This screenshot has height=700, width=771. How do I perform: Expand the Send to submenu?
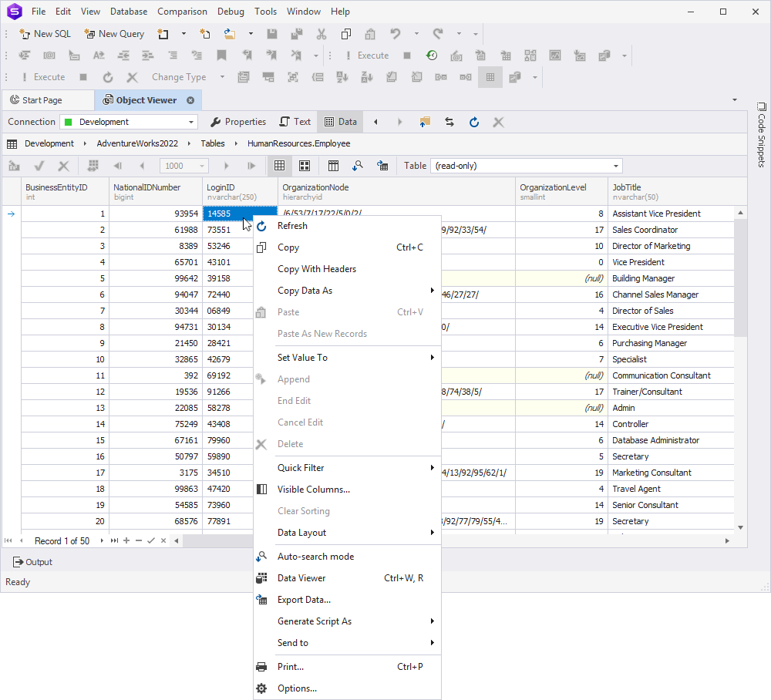pos(347,642)
